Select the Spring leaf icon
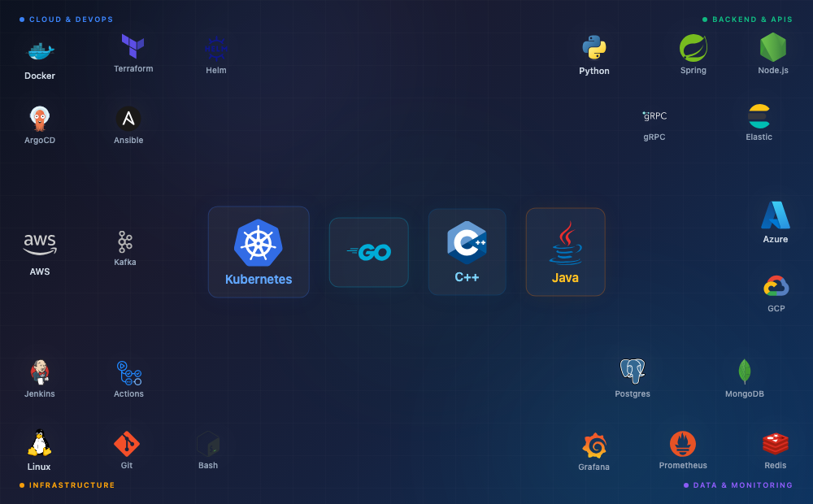The image size is (813, 504). click(693, 48)
